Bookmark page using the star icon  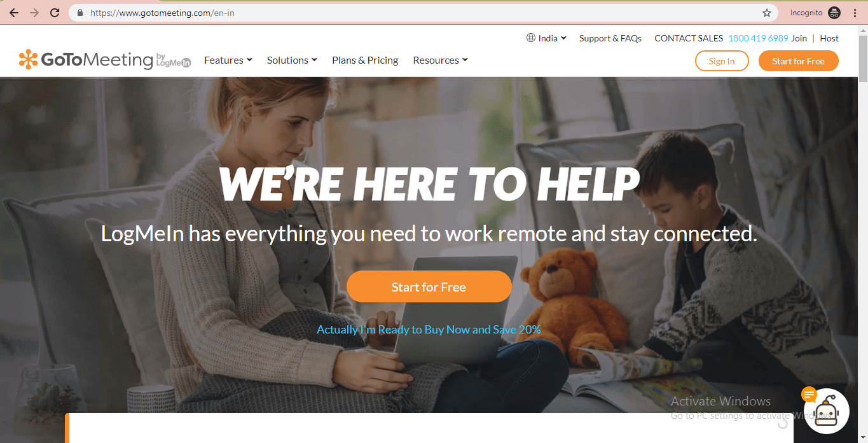(x=767, y=13)
